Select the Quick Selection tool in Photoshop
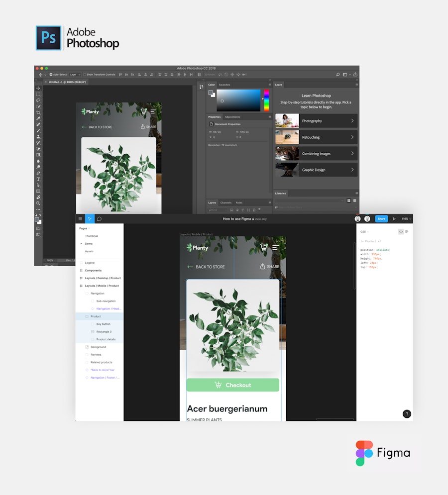This screenshot has height=495, width=448. [38, 106]
